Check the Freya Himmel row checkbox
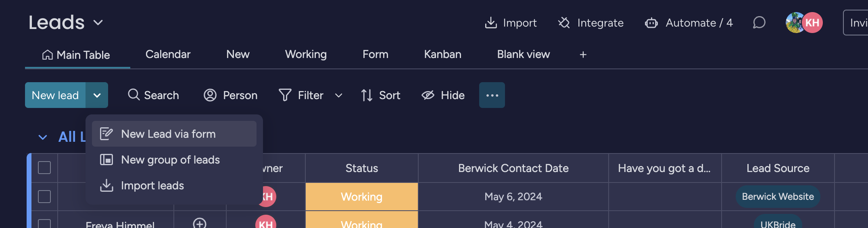The width and height of the screenshot is (868, 228). pos(44,224)
